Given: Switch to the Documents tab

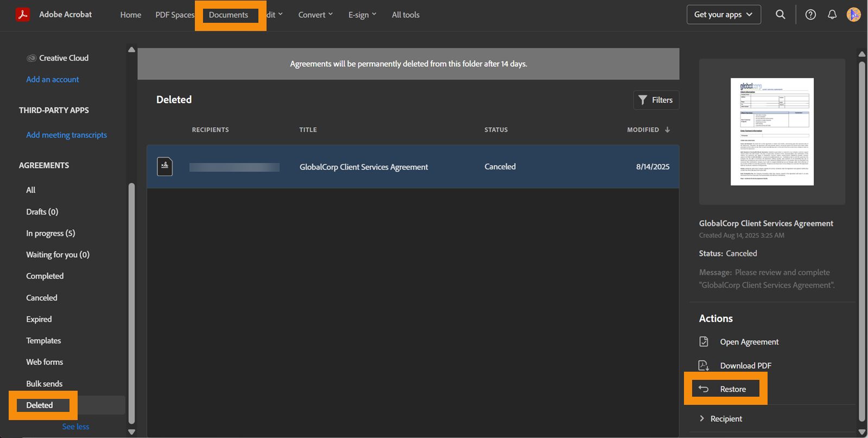Looking at the screenshot, I should tap(229, 15).
